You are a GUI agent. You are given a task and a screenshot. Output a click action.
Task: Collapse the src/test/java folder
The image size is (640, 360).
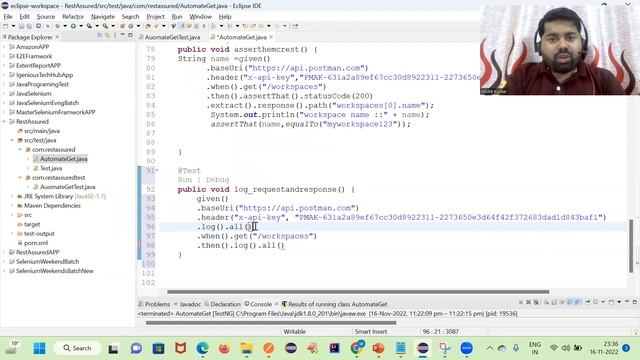pyautogui.click(x=12, y=140)
